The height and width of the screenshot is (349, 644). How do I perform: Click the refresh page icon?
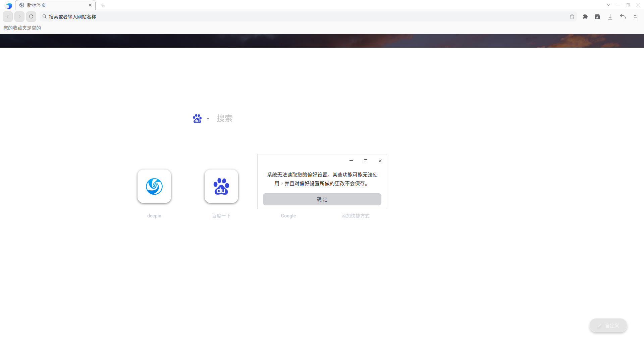coord(31,16)
